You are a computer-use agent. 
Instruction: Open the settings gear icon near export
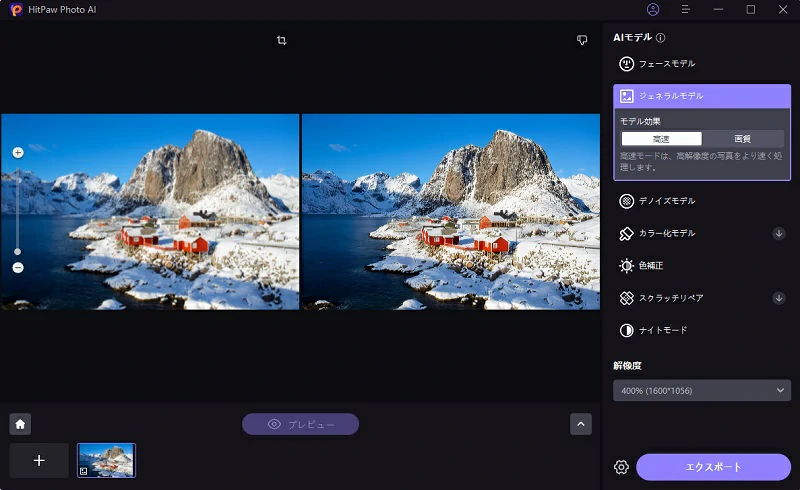tap(621, 467)
